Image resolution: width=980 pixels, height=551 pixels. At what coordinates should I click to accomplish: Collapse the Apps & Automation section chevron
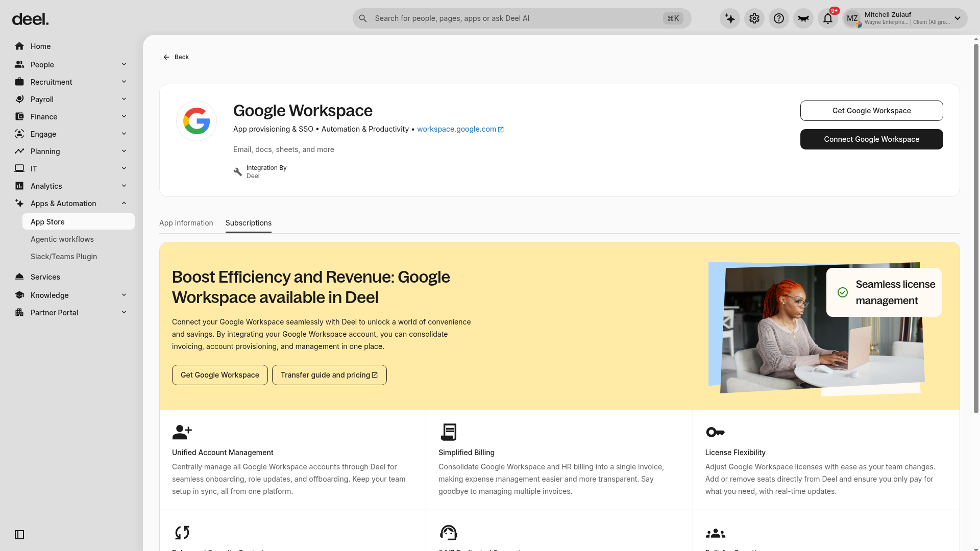[124, 203]
